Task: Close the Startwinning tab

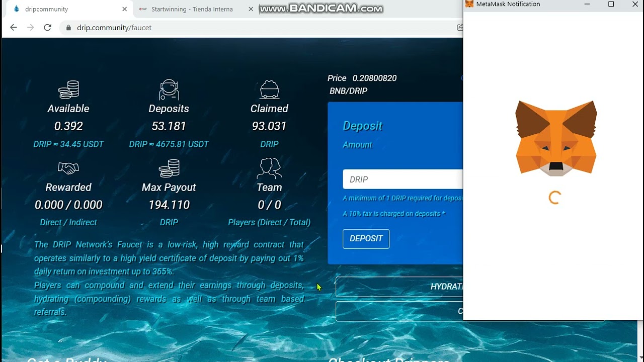Action: tap(250, 9)
